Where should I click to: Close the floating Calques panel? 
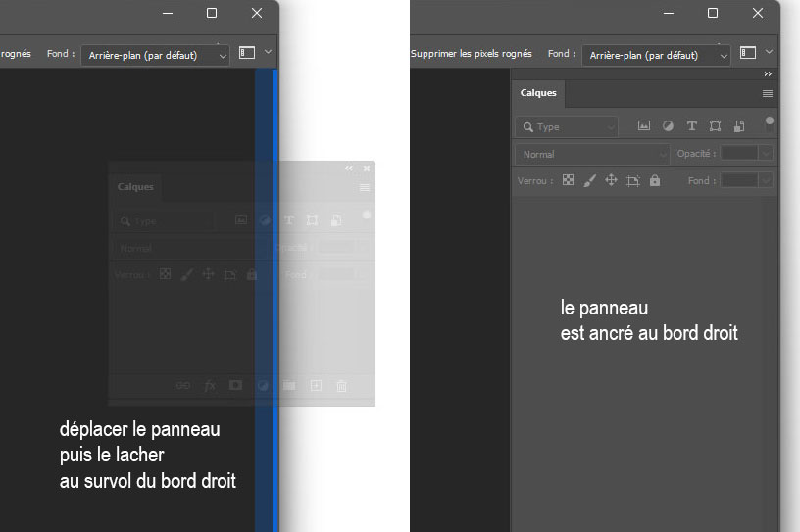pos(367,169)
